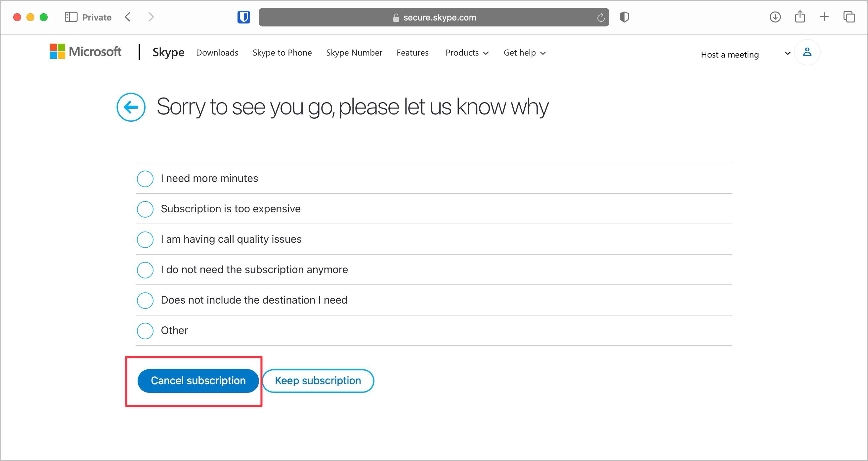Open the Share menu icon
This screenshot has height=461, width=868.
[x=800, y=17]
